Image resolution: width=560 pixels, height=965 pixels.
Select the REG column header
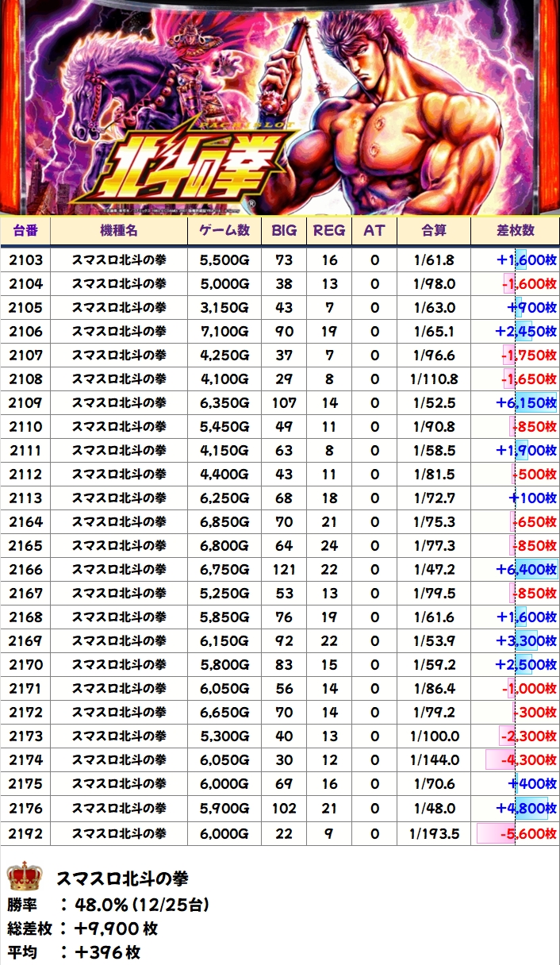[x=328, y=230]
